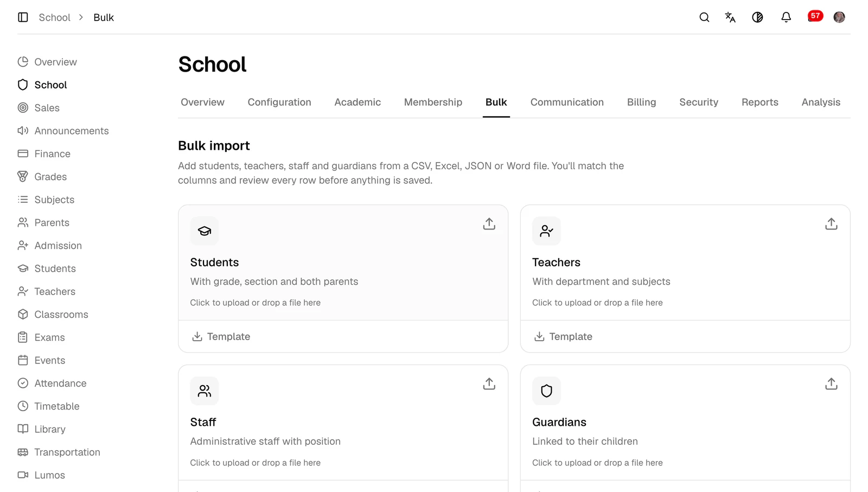Click 'Linked to their children' text
The image size is (868, 492).
(585, 442)
